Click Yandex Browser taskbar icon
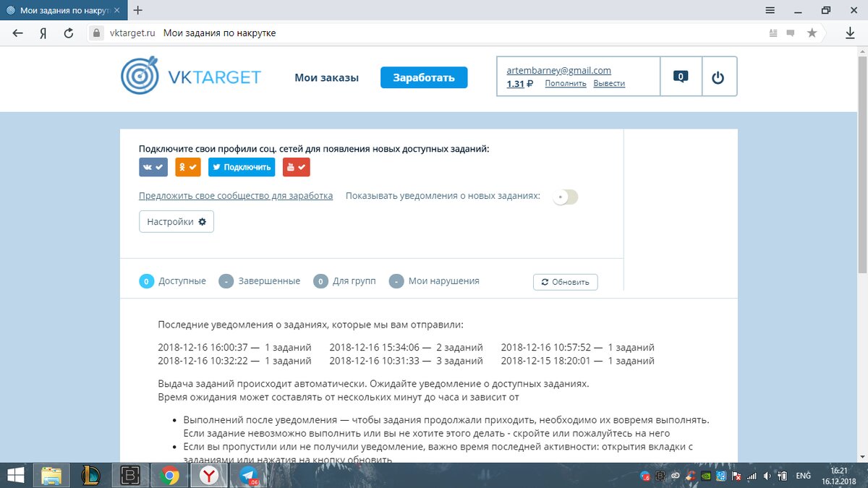 pos(209,475)
